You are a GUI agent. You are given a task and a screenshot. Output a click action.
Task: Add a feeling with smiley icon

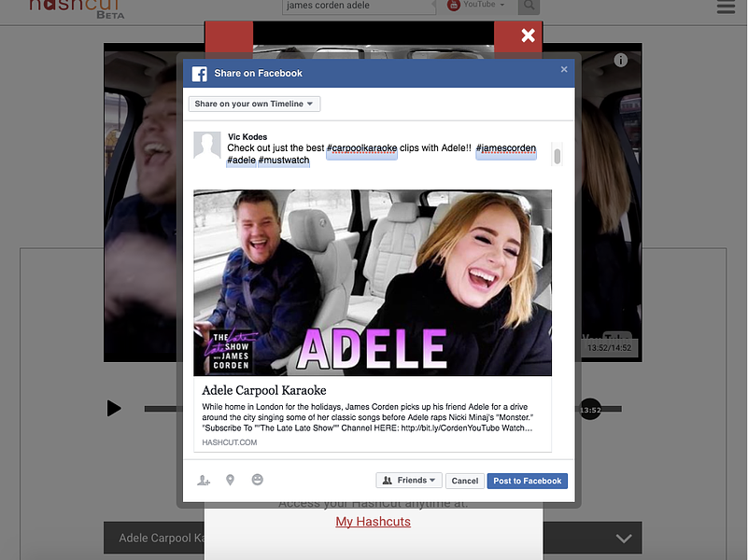(x=257, y=480)
